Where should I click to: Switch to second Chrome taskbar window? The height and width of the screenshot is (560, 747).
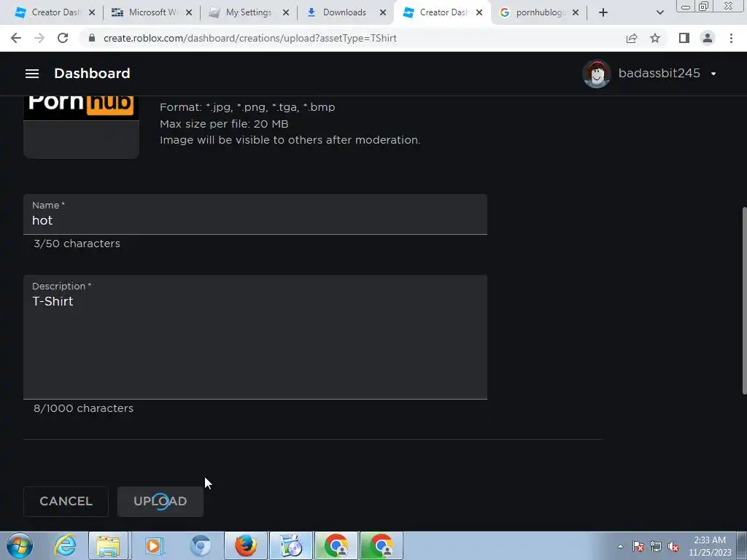coord(382,545)
